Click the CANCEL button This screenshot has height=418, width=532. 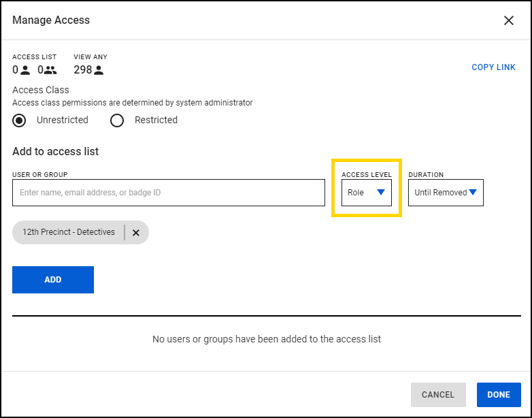point(438,395)
